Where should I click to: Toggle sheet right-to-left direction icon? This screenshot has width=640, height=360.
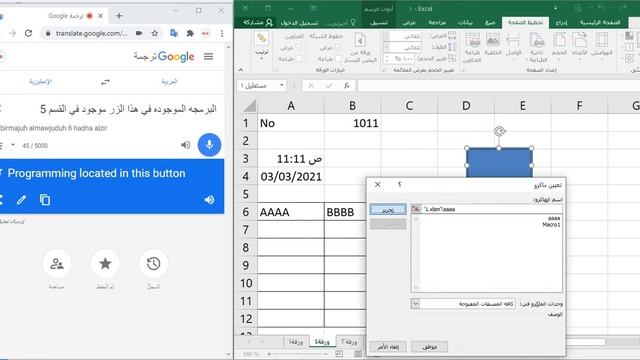point(360,47)
